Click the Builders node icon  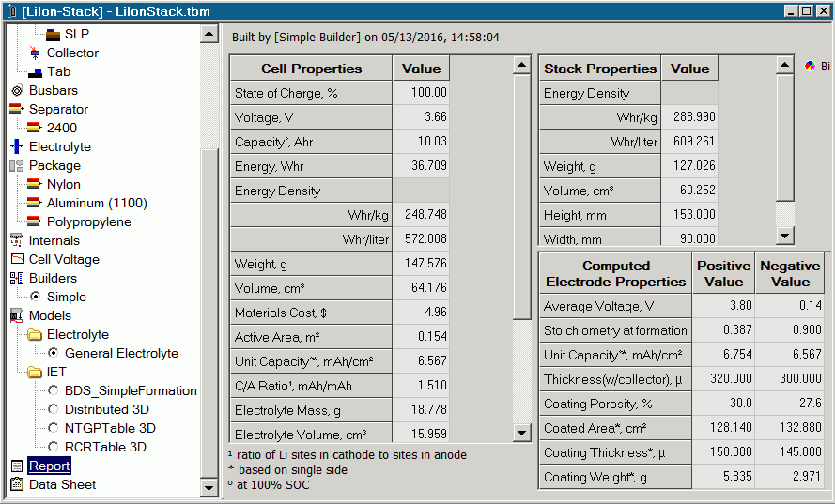(16, 279)
